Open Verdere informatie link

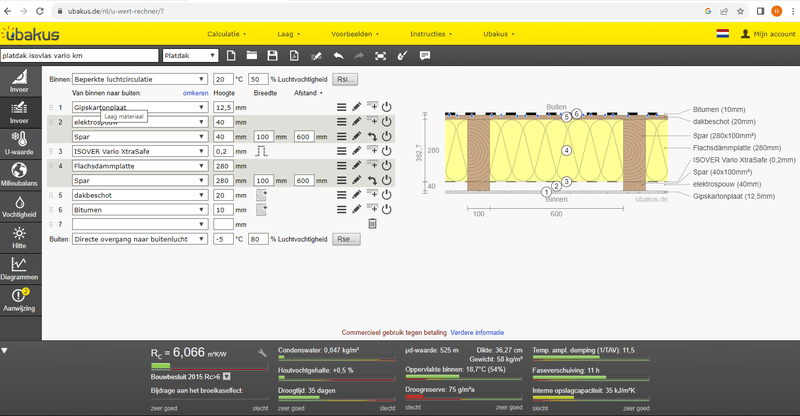coord(477,332)
